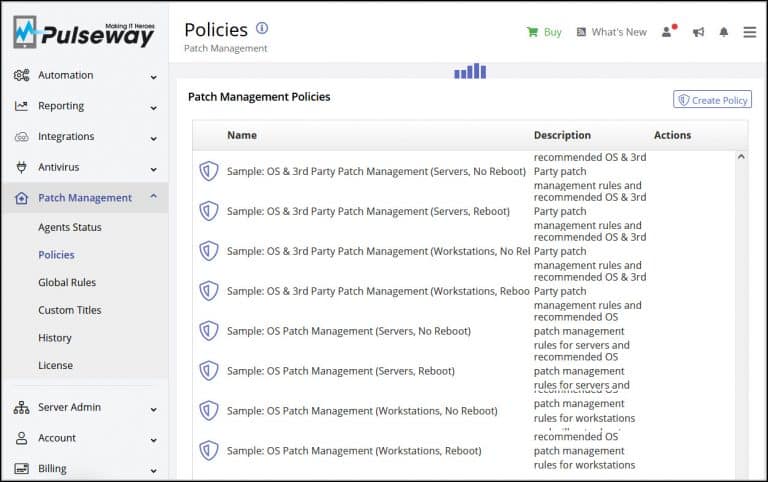Click the What's New newspaper icon
Screen dimensions: 768x482
[581, 32]
